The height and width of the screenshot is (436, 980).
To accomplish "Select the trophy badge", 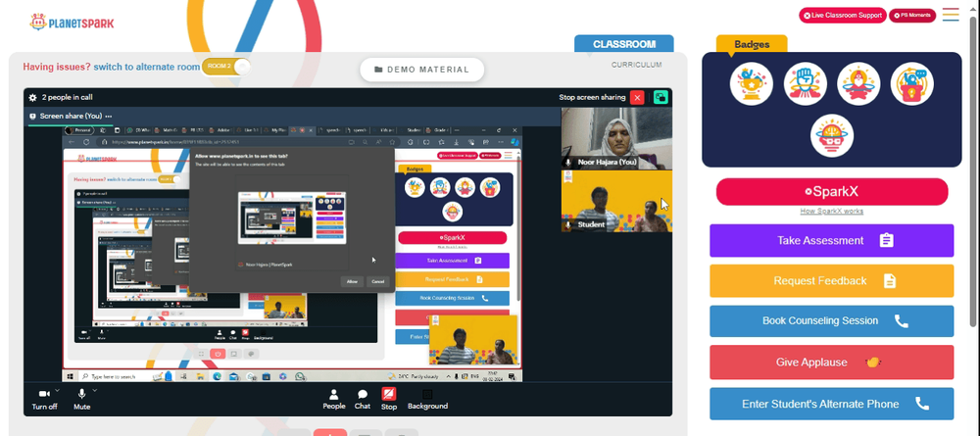I will pos(752,83).
